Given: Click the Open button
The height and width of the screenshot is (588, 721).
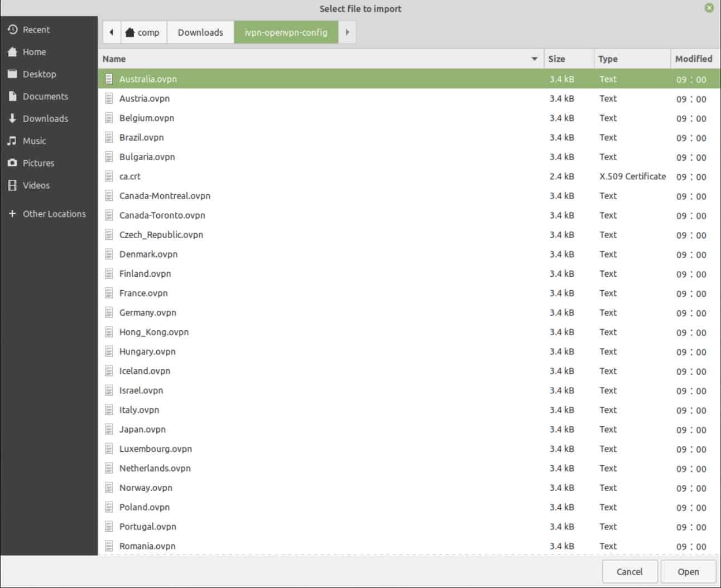Looking at the screenshot, I should click(x=688, y=572).
